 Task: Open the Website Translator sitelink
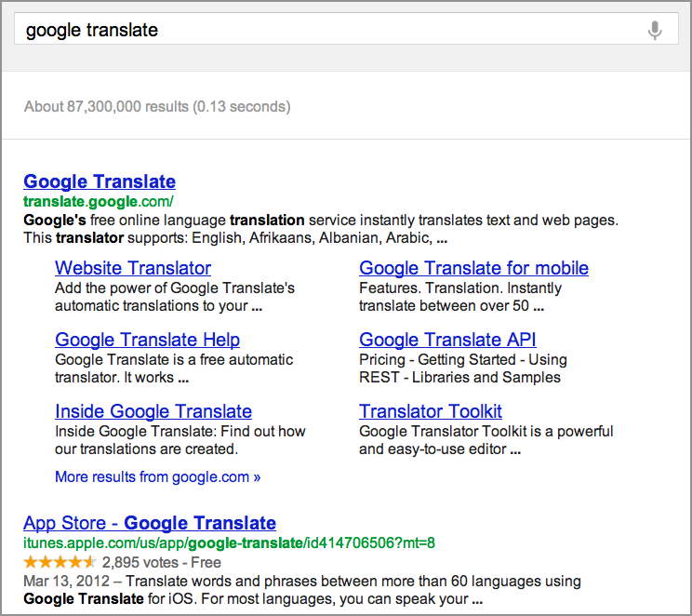click(x=133, y=268)
